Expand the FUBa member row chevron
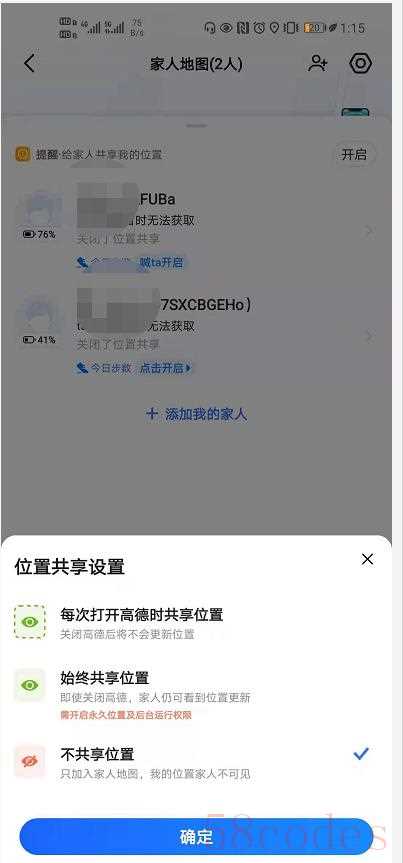The width and height of the screenshot is (403, 863). pos(369,231)
